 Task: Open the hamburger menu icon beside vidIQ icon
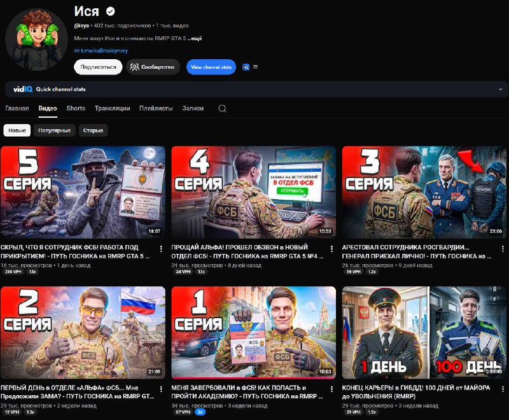click(x=256, y=67)
